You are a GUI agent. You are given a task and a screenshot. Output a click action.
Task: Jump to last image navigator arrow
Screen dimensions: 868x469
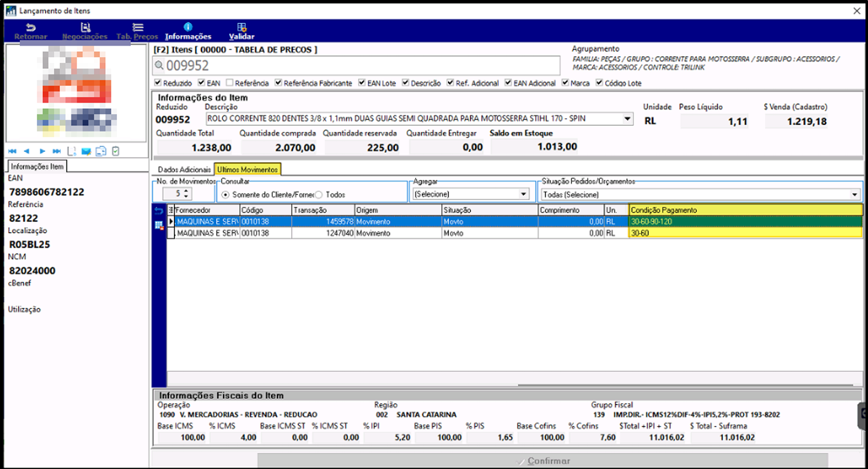(56, 151)
